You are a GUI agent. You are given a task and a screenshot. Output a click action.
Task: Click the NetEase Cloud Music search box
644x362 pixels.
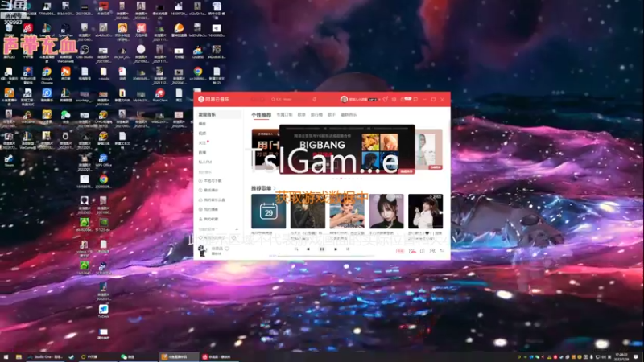point(290,99)
